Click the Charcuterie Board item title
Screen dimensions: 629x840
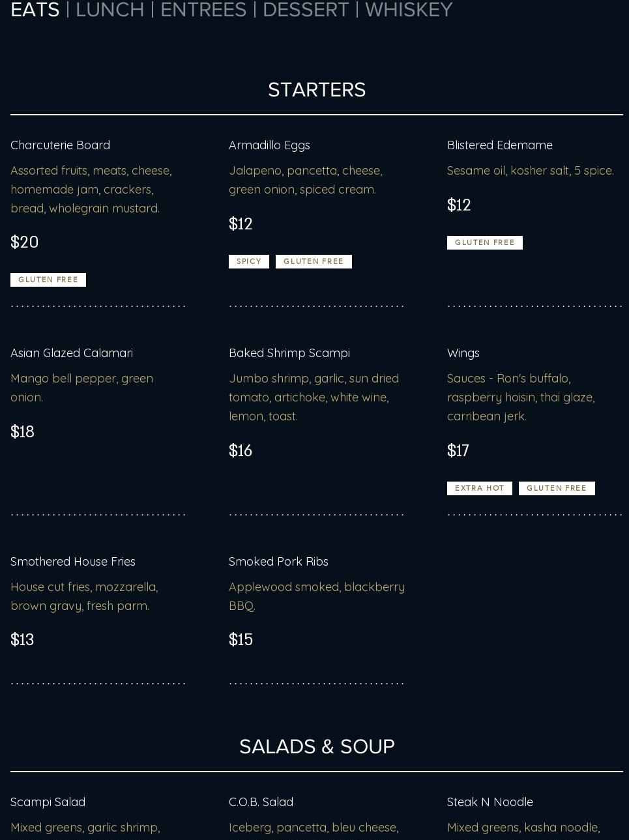click(60, 145)
